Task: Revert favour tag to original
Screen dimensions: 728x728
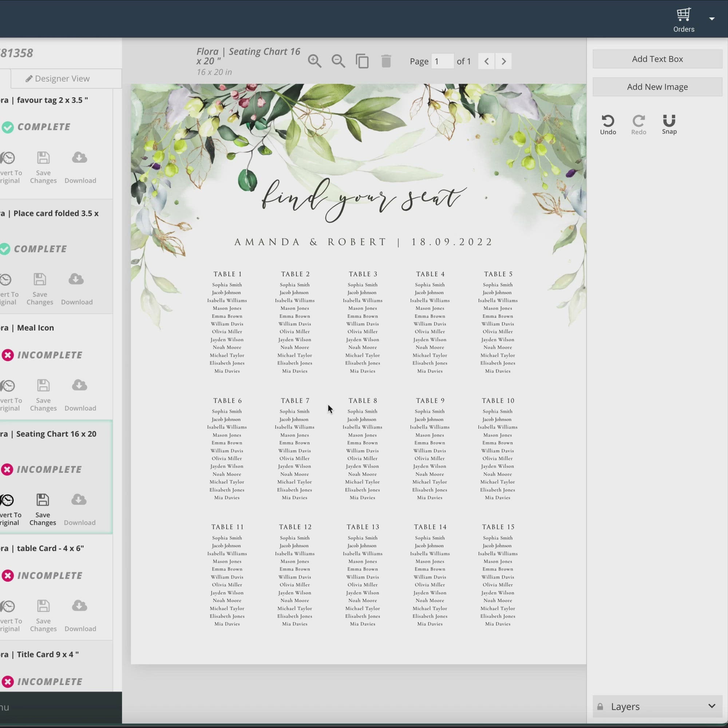Action: click(10, 168)
